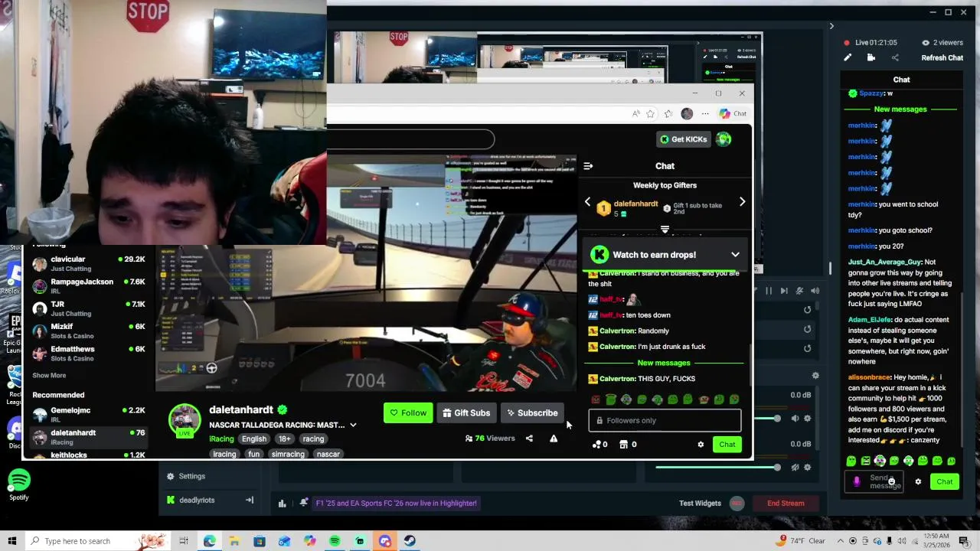Click Refresh Chat in streaming app
The height and width of the screenshot is (551, 980).
[x=942, y=58]
